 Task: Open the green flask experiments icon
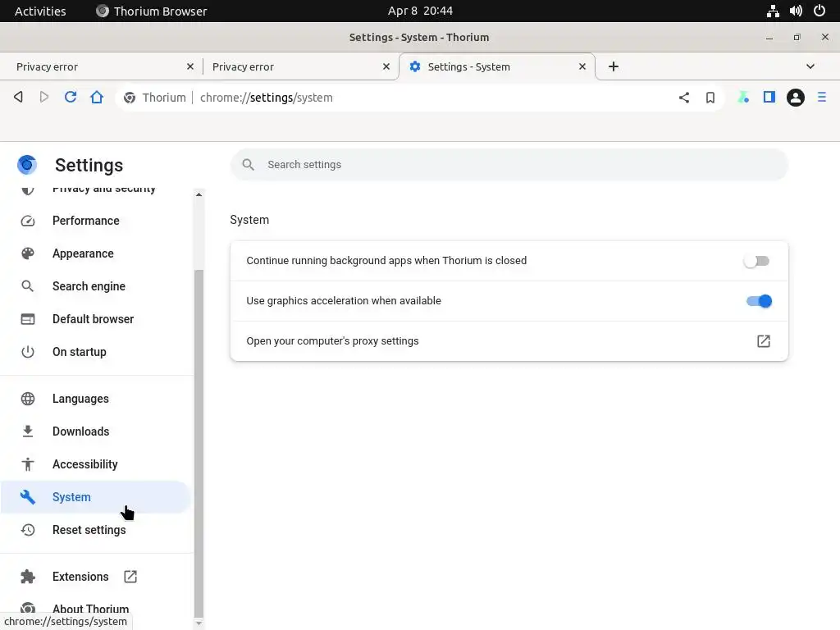[x=743, y=97]
